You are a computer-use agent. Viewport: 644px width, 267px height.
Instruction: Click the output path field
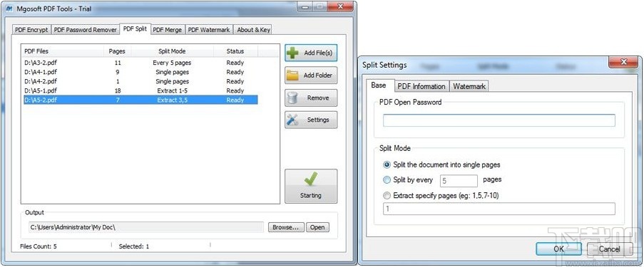coord(145,227)
